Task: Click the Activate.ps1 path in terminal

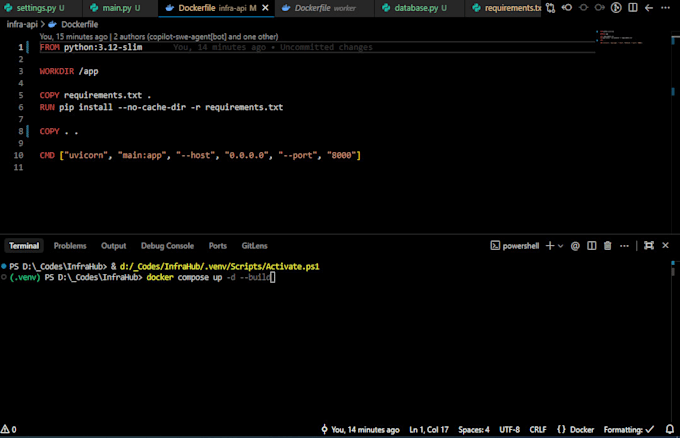Action: pos(219,266)
